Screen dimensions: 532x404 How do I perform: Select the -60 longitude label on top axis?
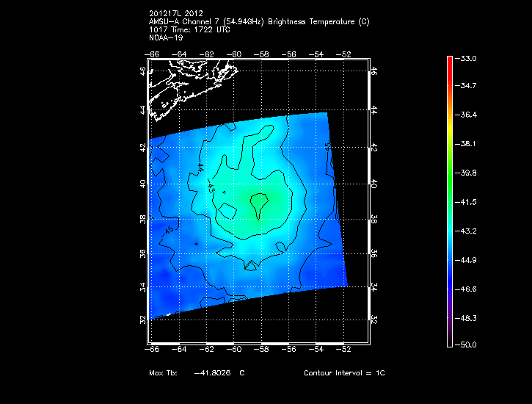coord(234,54)
